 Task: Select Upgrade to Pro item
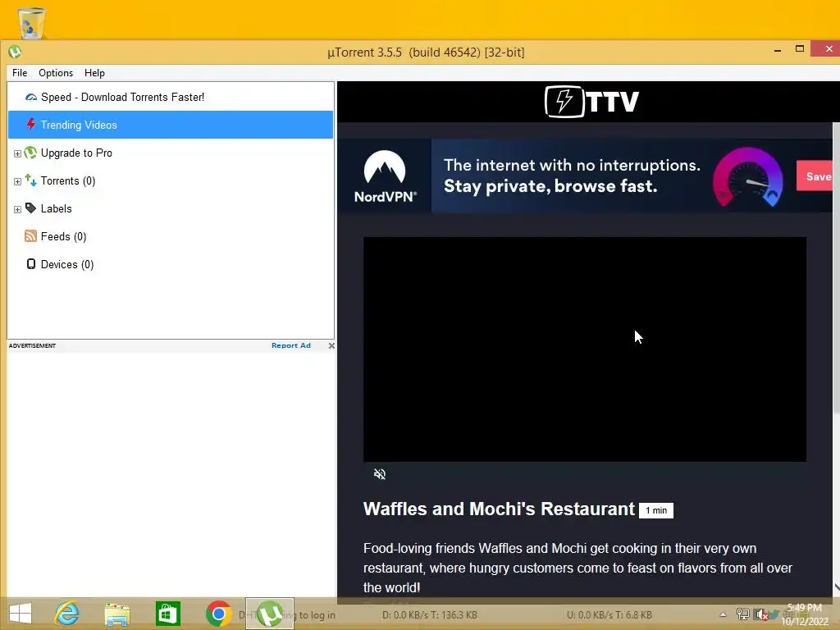[x=76, y=153]
